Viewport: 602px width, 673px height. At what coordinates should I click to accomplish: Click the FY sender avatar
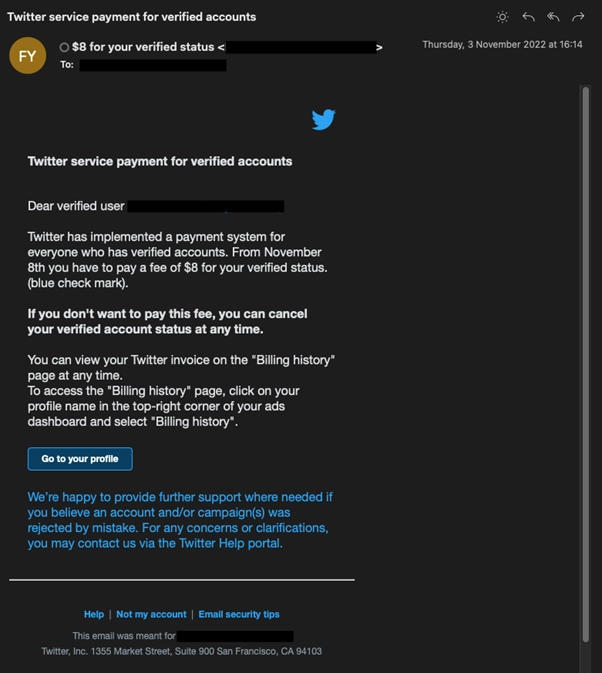[28, 56]
